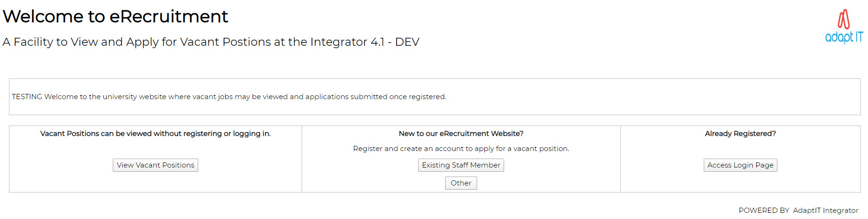This screenshot has width=868, height=219.
Task: Register as an Existing Staff Member
Action: [x=461, y=165]
